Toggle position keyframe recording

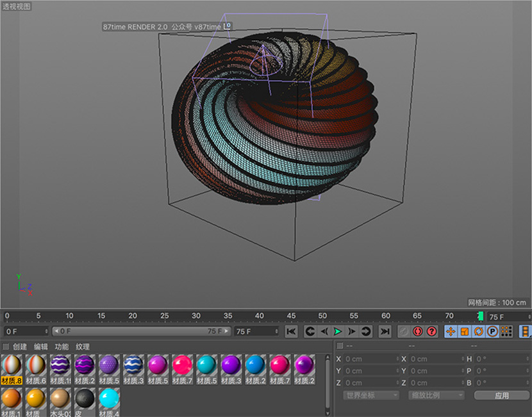click(451, 331)
